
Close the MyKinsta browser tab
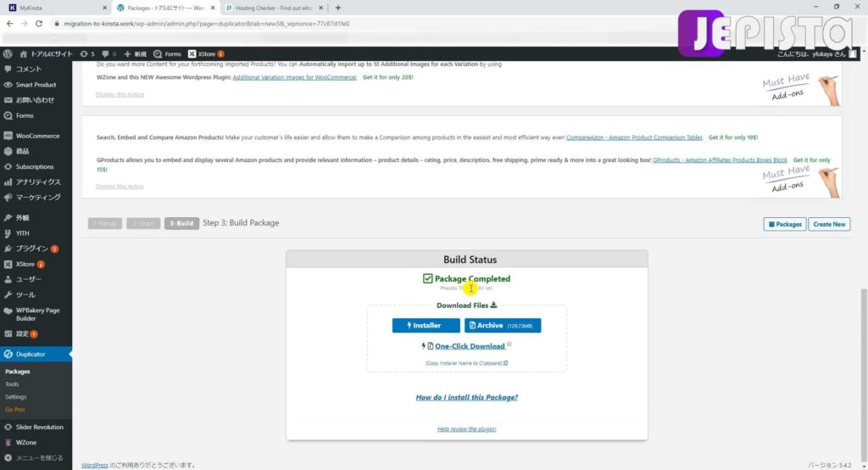point(104,8)
